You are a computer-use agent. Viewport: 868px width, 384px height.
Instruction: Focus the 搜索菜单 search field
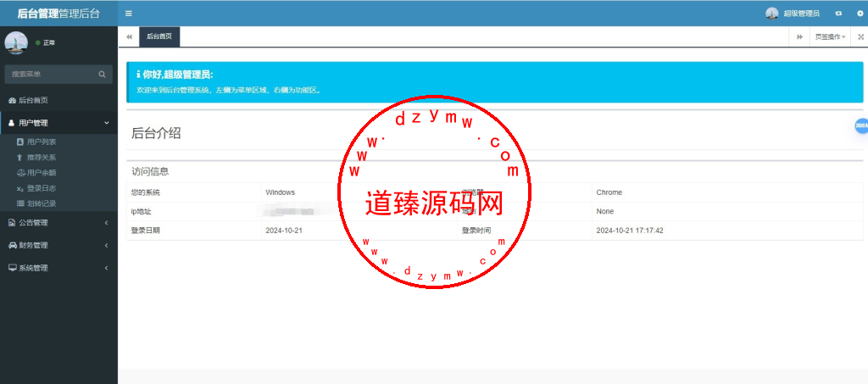click(x=52, y=74)
